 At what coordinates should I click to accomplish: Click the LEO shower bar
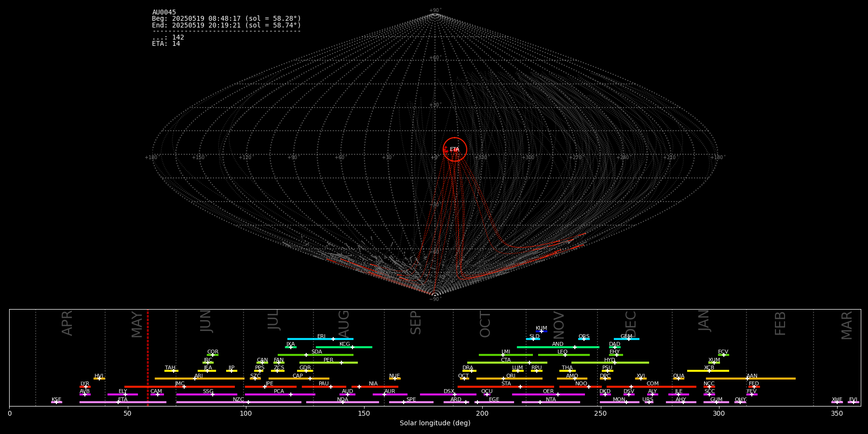click(x=564, y=355)
